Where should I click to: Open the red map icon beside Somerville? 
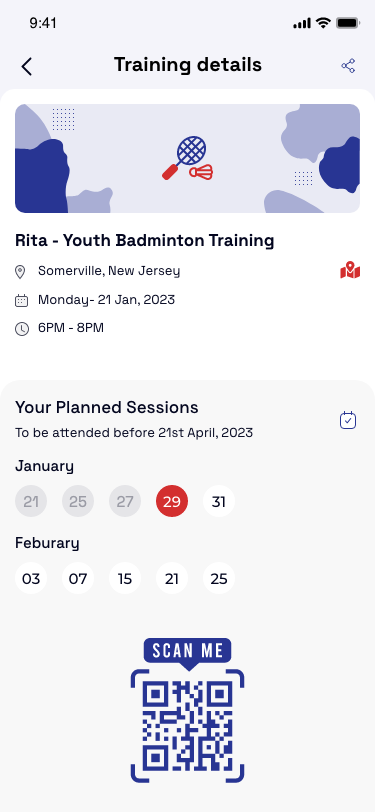(350, 270)
